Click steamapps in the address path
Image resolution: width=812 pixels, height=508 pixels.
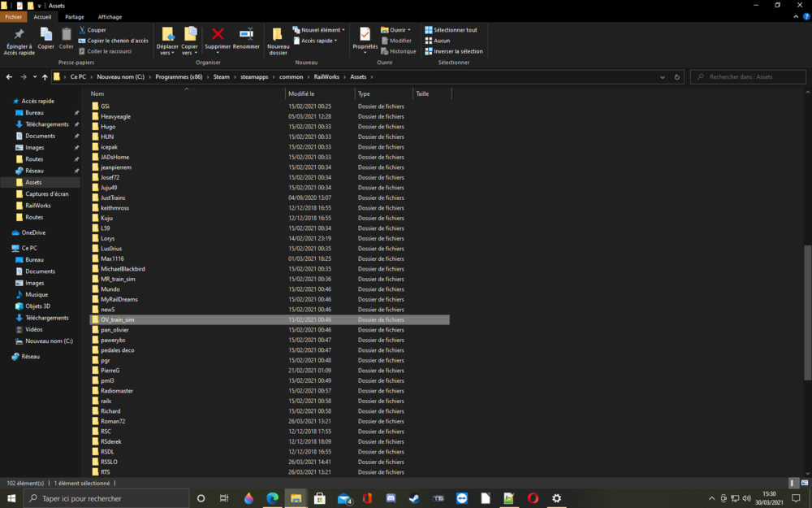(254, 76)
